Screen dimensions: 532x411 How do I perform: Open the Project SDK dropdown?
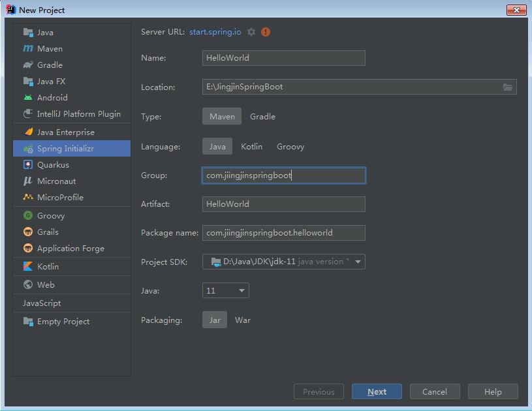pyautogui.click(x=284, y=262)
